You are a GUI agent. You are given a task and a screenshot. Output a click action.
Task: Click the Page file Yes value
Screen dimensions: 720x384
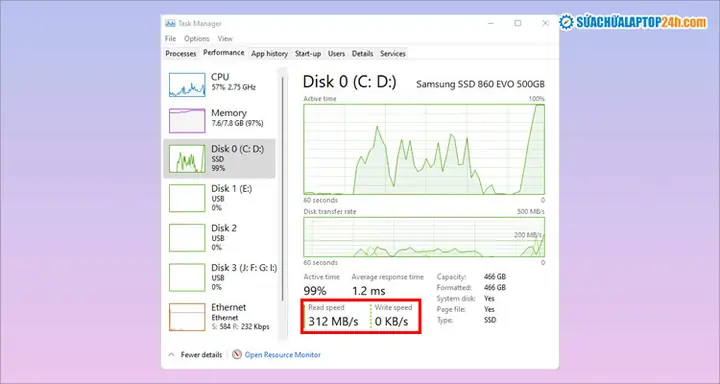coord(489,309)
